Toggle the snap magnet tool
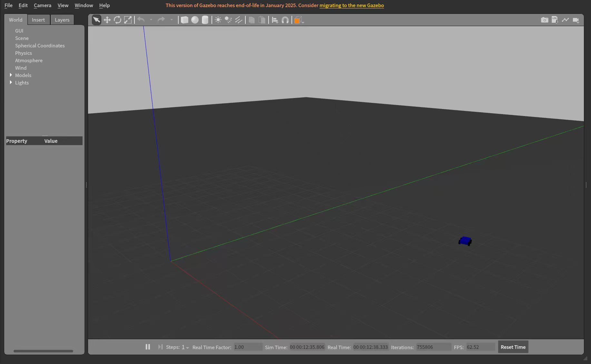The image size is (591, 364). [285, 20]
